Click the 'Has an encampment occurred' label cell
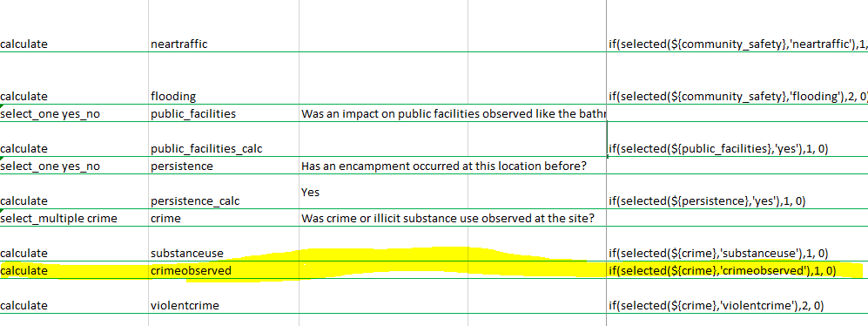 click(x=443, y=166)
